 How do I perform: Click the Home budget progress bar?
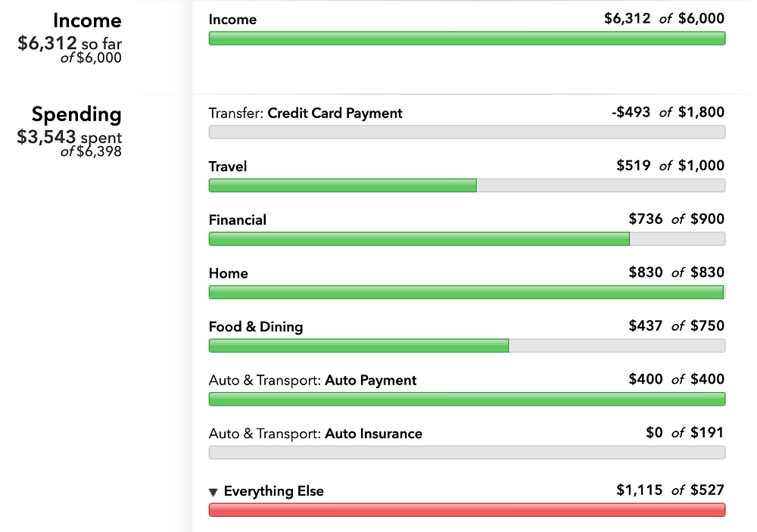pos(466,292)
